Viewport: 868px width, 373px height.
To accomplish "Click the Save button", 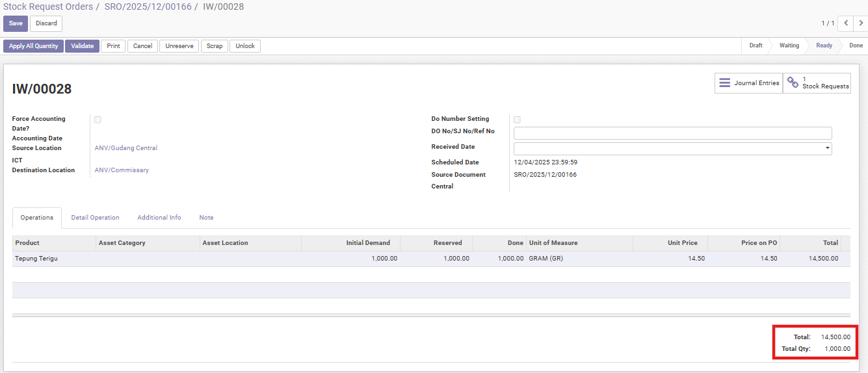I will click(x=16, y=23).
